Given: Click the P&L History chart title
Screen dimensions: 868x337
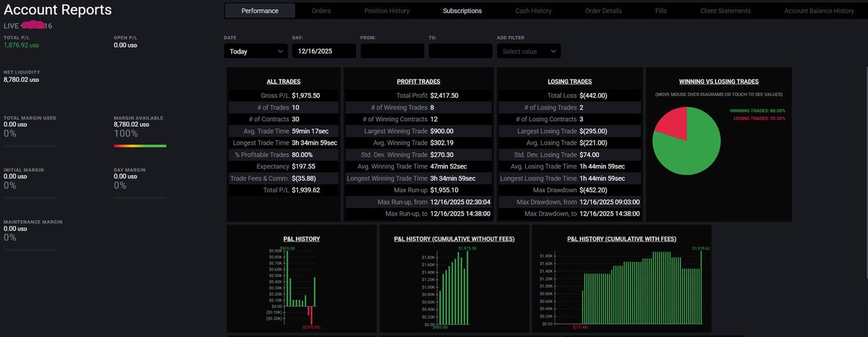Looking at the screenshot, I should [x=302, y=239].
